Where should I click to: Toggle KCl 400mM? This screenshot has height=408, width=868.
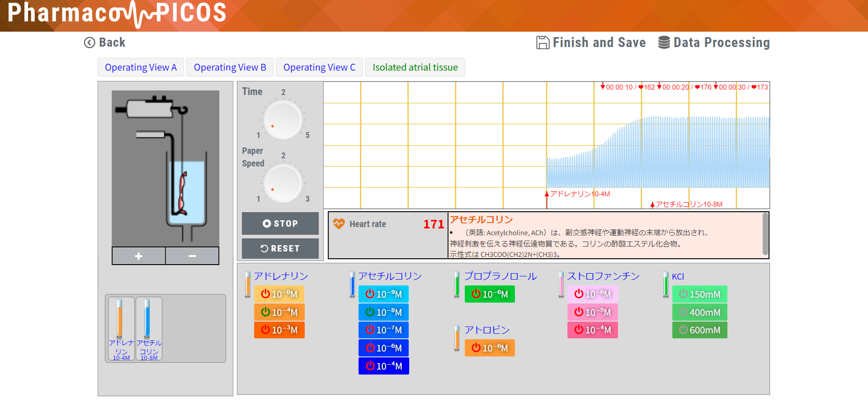(700, 312)
